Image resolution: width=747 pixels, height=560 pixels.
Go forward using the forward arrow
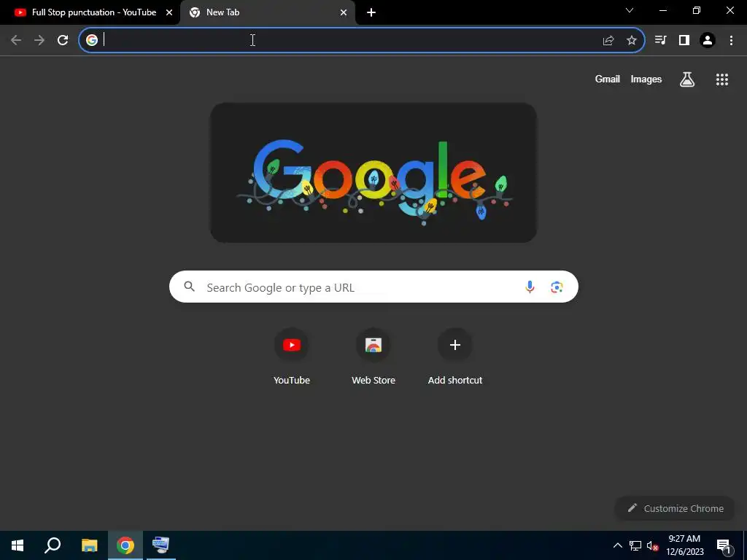tap(39, 41)
